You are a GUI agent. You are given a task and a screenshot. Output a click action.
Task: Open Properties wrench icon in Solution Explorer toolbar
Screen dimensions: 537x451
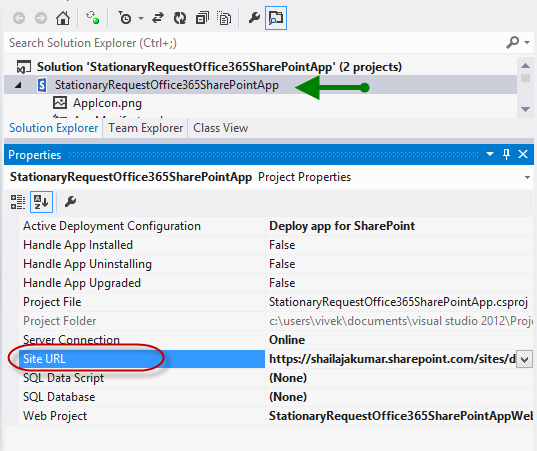pos(254,17)
